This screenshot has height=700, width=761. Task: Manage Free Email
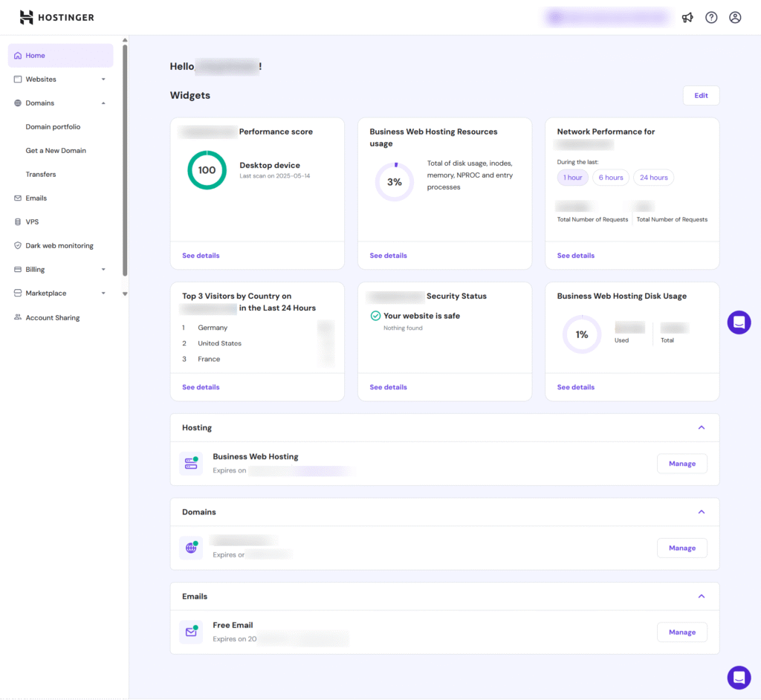[x=682, y=632]
